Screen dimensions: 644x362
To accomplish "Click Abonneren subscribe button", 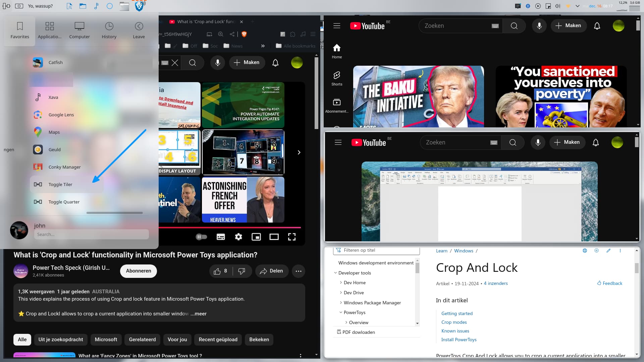I will point(139,271).
